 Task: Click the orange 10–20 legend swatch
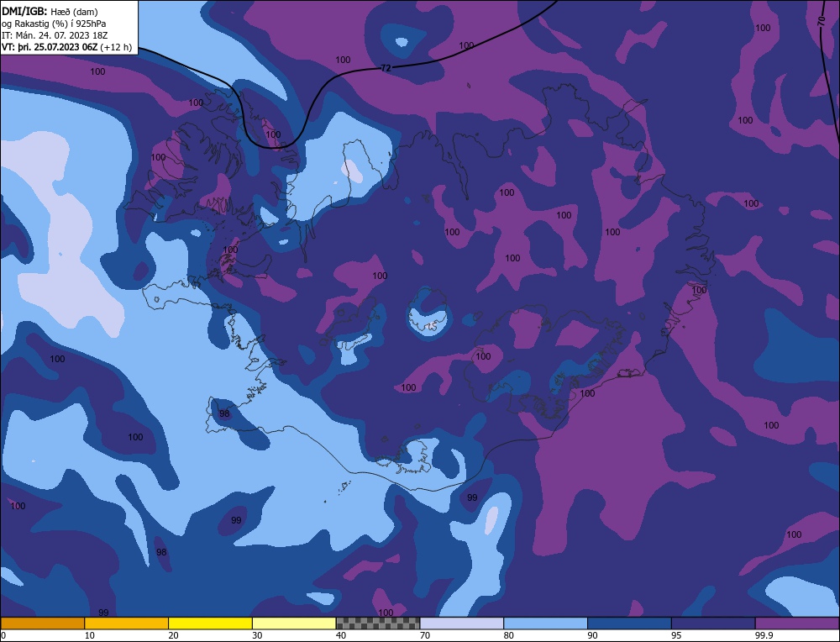[127, 624]
